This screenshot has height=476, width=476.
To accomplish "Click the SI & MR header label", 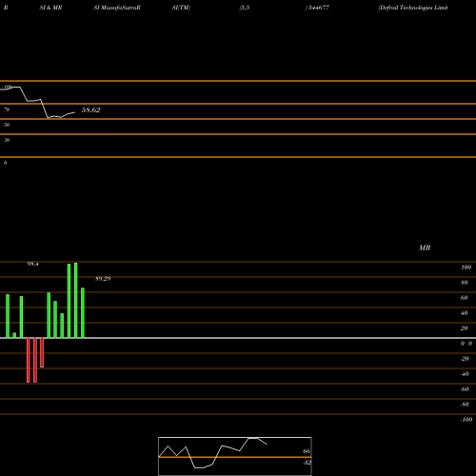I will pos(50,8).
